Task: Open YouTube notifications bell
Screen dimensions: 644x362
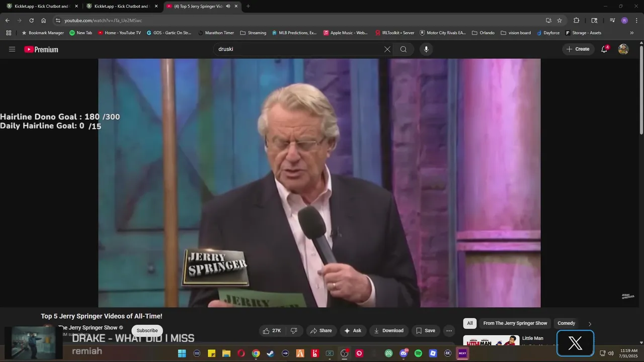Action: (604, 49)
